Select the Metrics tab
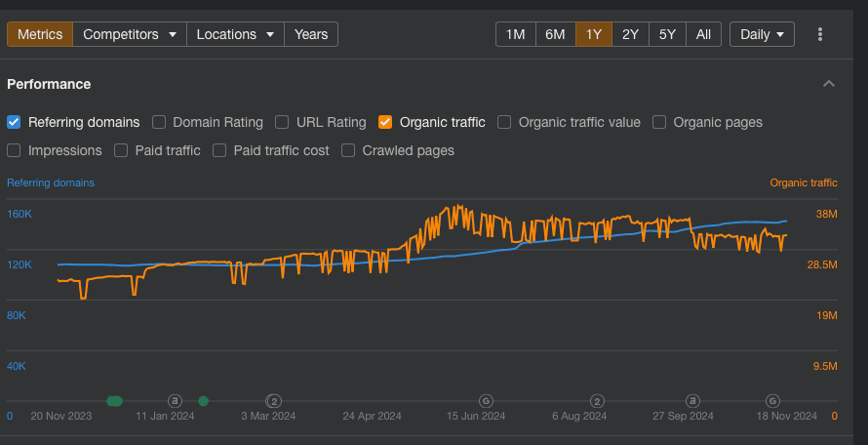Viewport: 868px width, 445px height. click(40, 34)
